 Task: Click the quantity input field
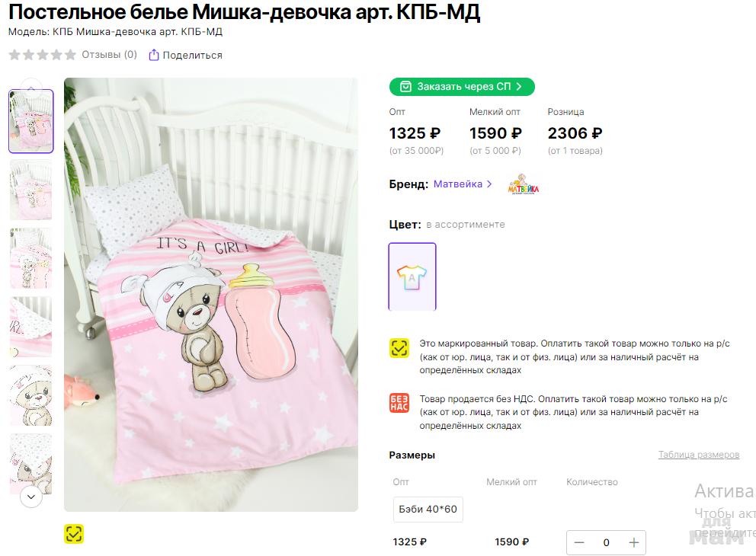tap(606, 542)
